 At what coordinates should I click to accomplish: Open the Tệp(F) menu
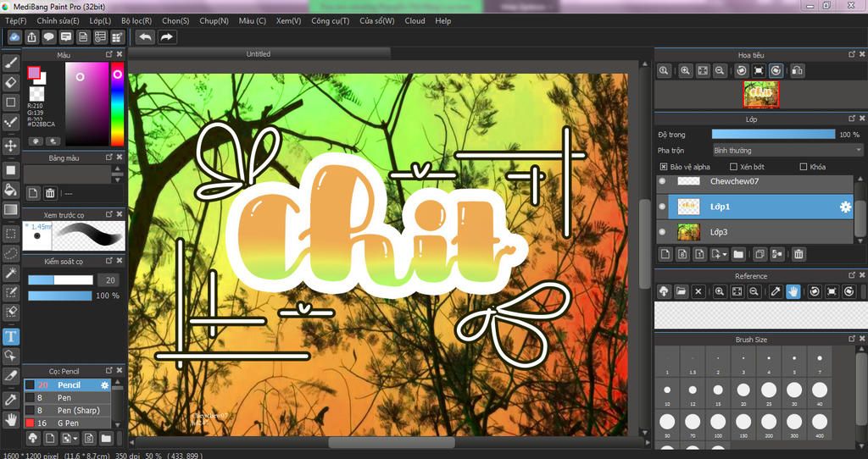pos(15,20)
